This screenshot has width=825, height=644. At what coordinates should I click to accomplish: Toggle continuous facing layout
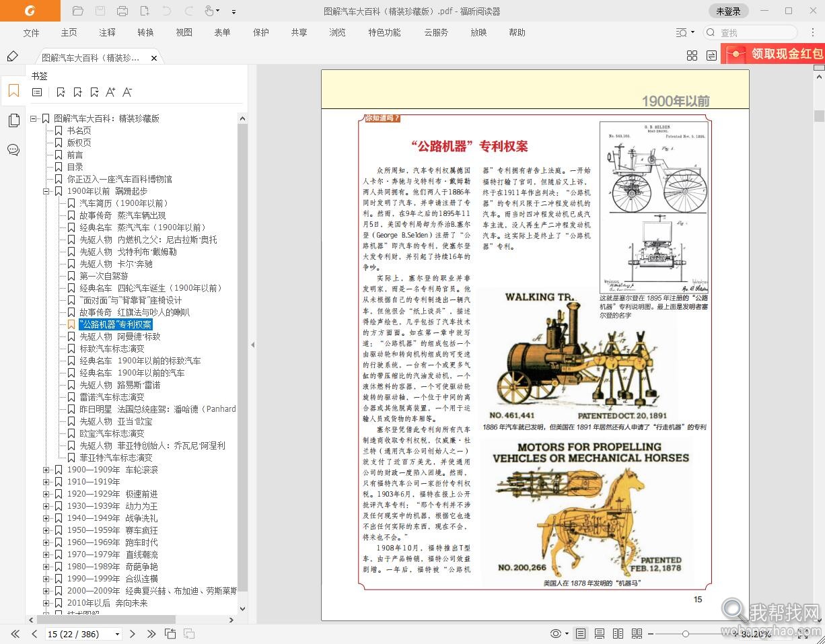pos(637,634)
